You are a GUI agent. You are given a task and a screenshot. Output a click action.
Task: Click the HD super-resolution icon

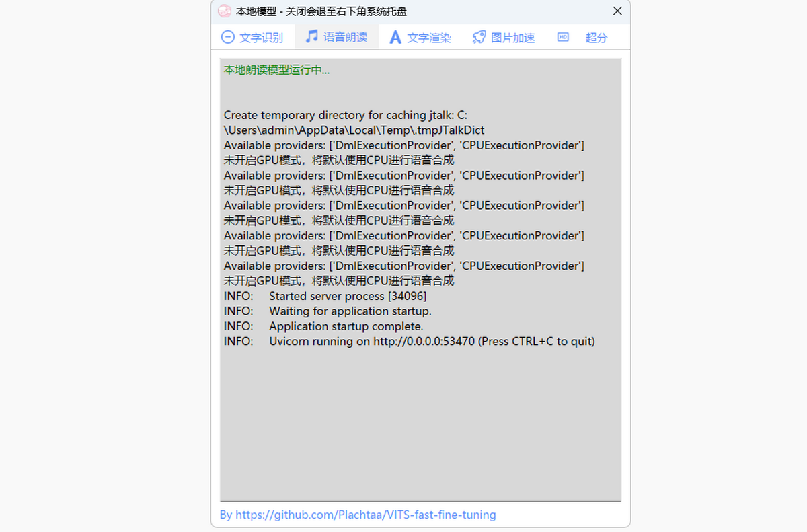coord(564,38)
